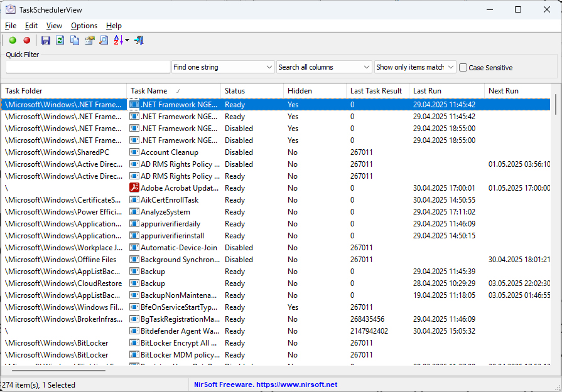This screenshot has height=392, width=562.
Task: Open the Options menu
Action: coord(84,26)
